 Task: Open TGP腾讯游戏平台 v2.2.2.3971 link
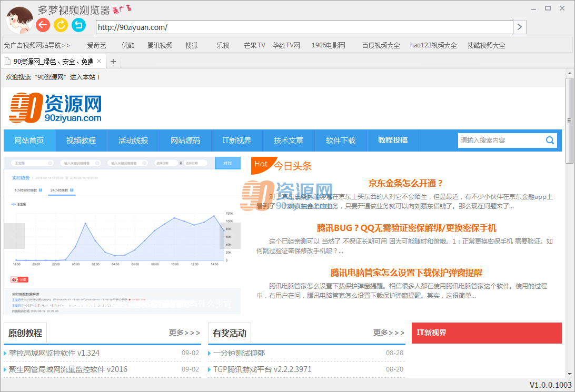click(263, 369)
